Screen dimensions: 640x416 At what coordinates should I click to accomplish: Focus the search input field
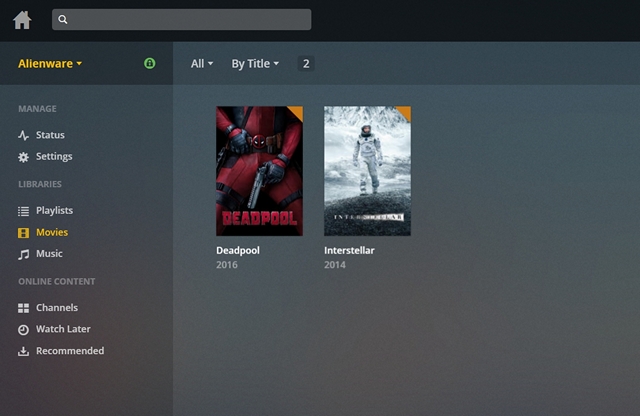click(x=181, y=19)
